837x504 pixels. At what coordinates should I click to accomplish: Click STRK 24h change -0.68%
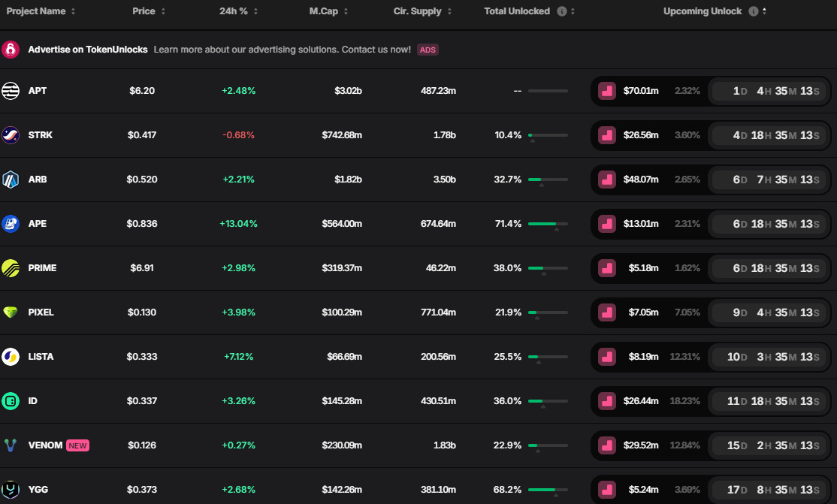point(239,135)
